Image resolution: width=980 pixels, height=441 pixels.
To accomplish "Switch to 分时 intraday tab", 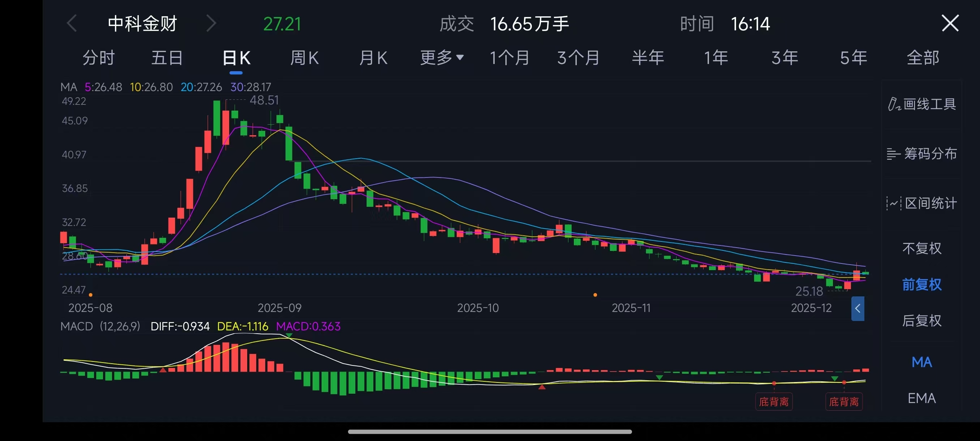I will point(99,58).
